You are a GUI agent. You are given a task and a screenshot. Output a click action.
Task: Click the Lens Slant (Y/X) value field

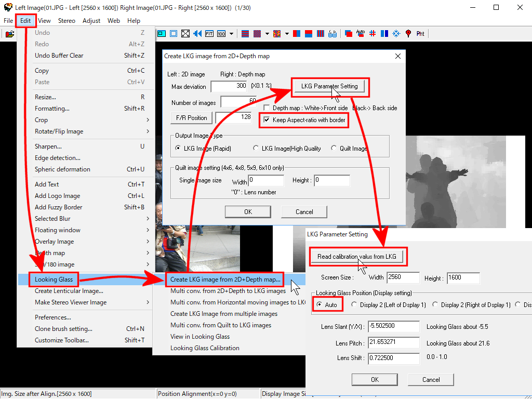(x=394, y=326)
